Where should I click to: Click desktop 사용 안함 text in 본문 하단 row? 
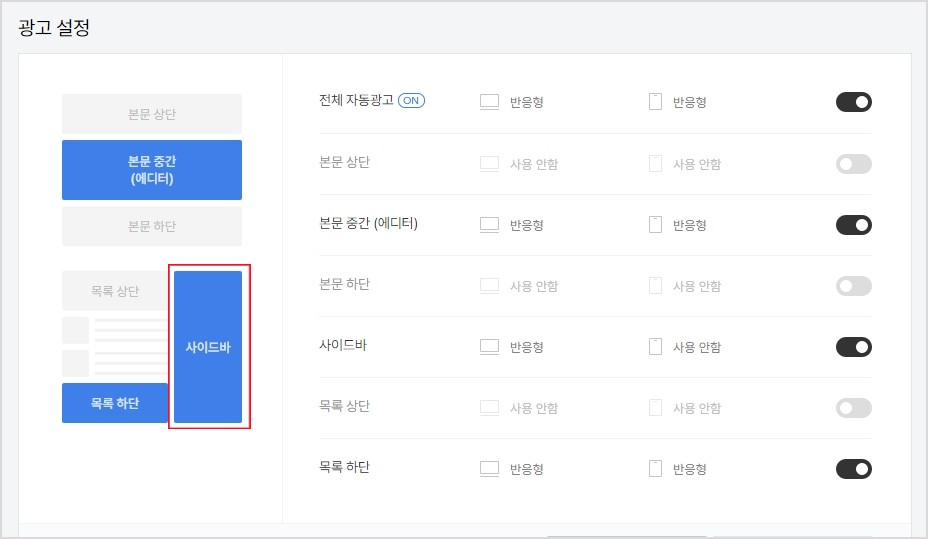click(534, 286)
